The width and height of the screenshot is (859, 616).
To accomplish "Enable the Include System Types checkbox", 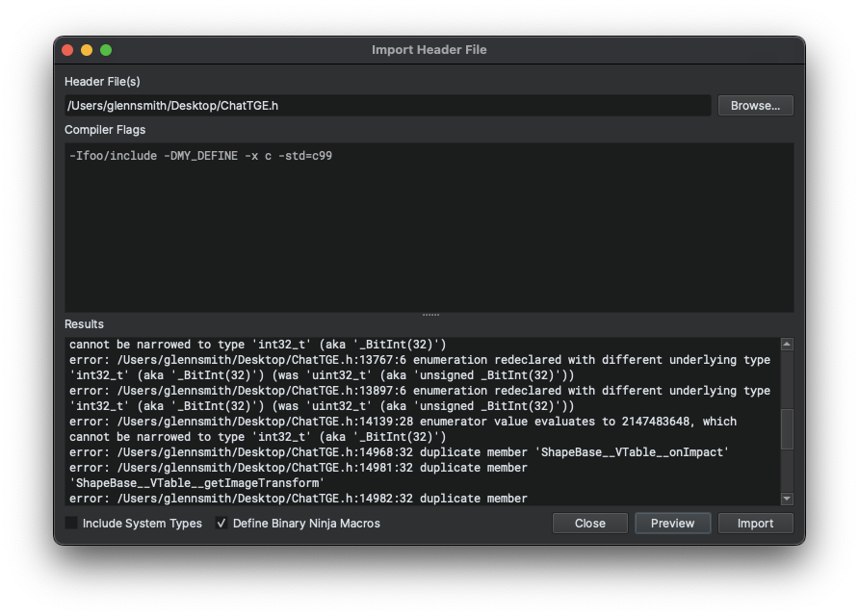I will [69, 523].
